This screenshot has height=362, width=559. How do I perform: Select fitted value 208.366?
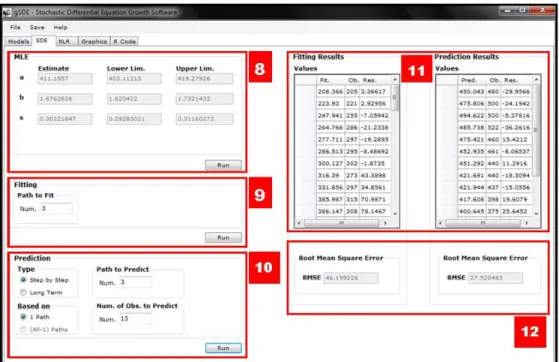click(330, 92)
